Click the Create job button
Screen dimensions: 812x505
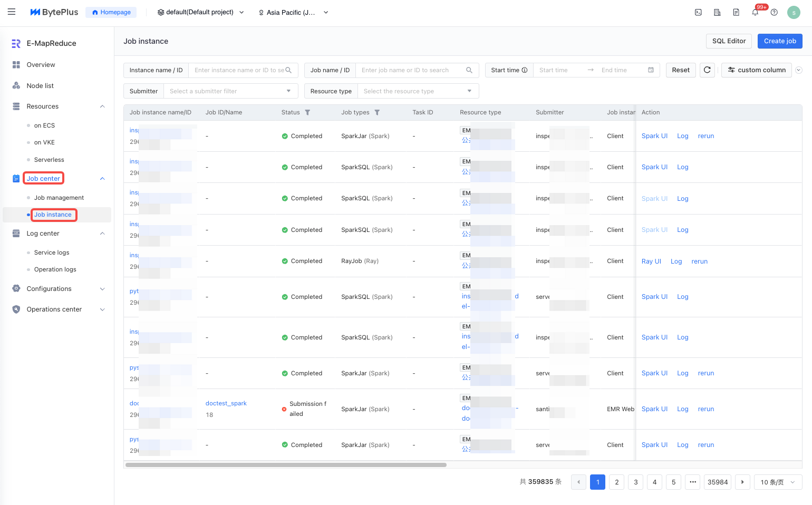[779, 41]
